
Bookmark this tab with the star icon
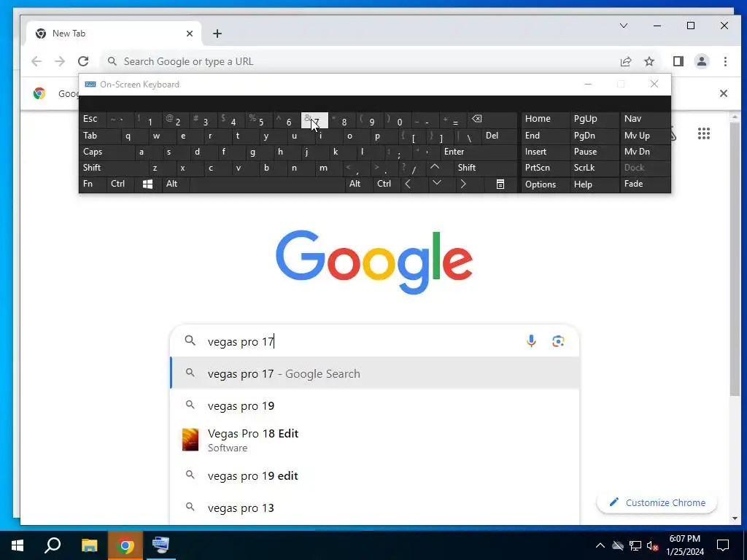click(649, 61)
